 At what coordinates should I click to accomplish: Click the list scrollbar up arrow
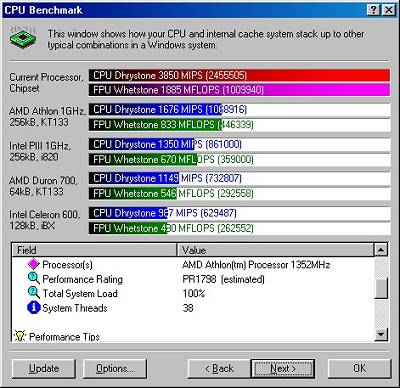tap(381, 250)
